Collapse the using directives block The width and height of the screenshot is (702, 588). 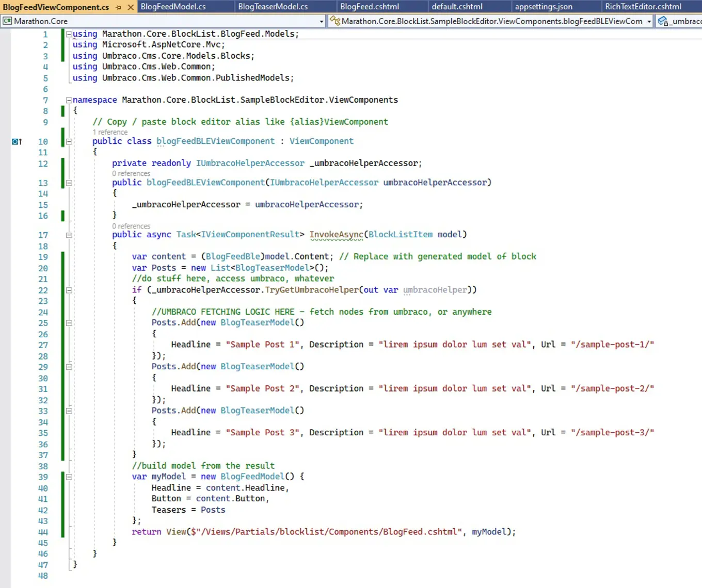point(69,34)
